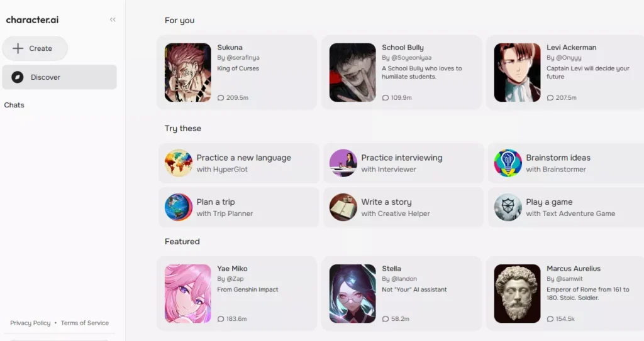Image resolution: width=644 pixels, height=341 pixels.
Task: Select the Stella character portrait
Action: point(352,293)
